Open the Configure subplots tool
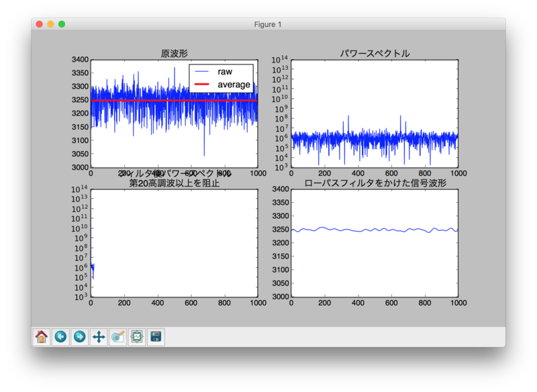The height and width of the screenshot is (392, 537). pos(137,337)
